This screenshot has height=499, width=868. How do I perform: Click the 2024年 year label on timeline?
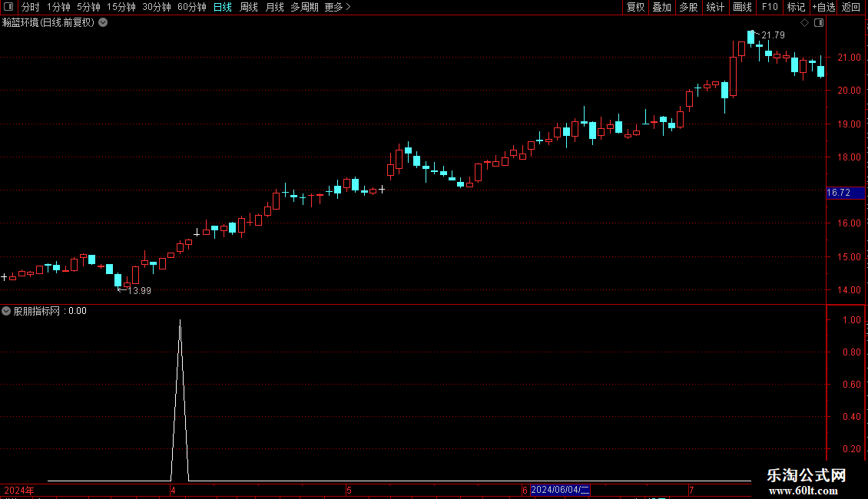(x=19, y=490)
